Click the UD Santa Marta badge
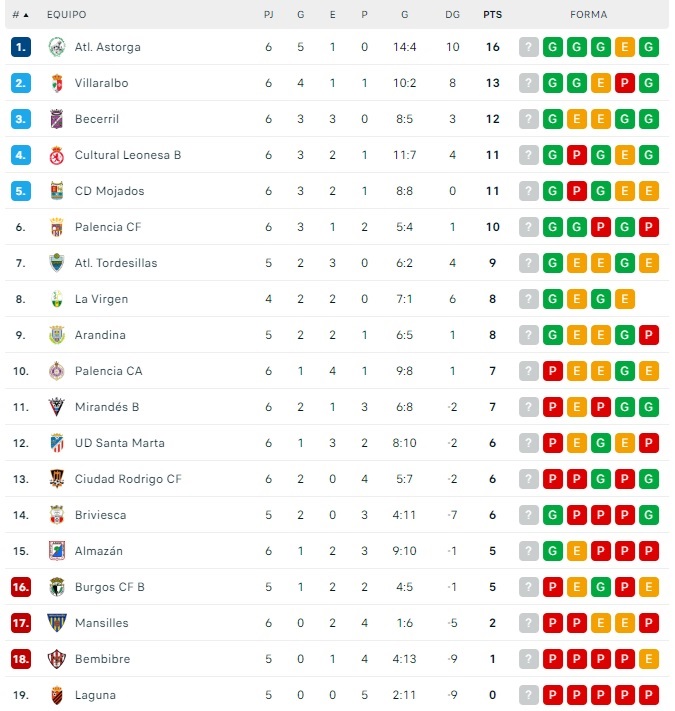 click(57, 443)
